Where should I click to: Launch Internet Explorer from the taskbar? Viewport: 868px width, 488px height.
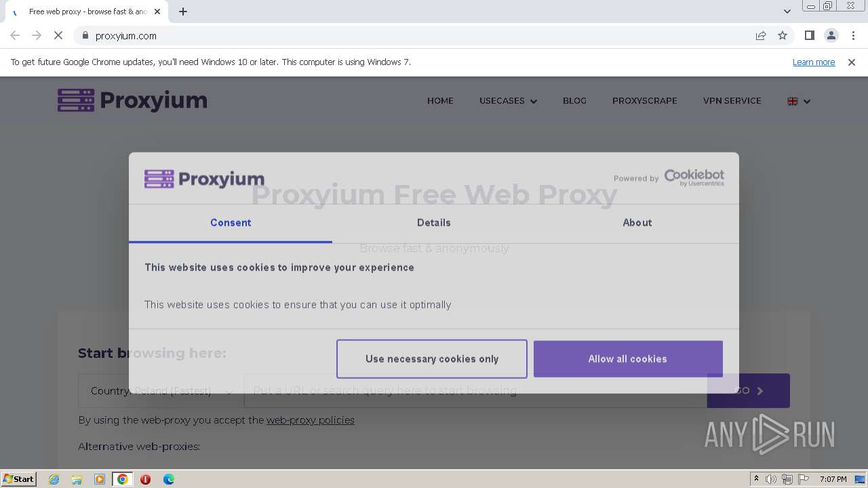click(x=54, y=479)
